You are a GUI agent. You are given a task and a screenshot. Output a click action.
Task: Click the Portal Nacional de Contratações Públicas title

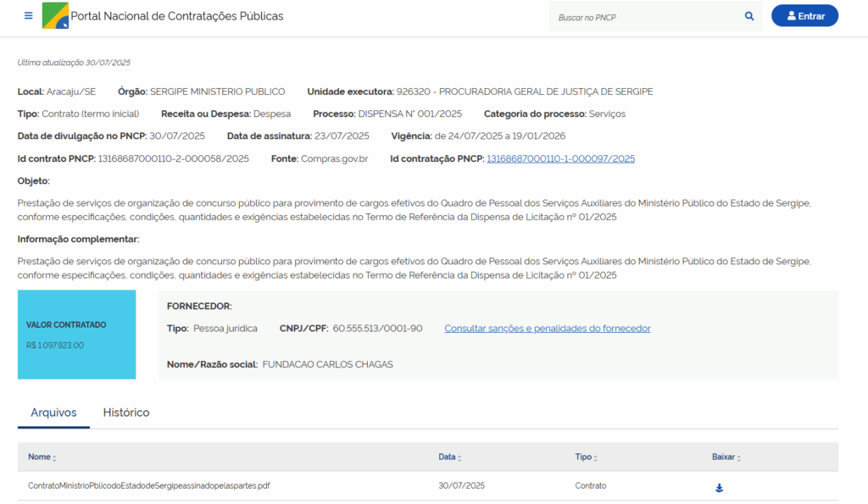pyautogui.click(x=177, y=16)
